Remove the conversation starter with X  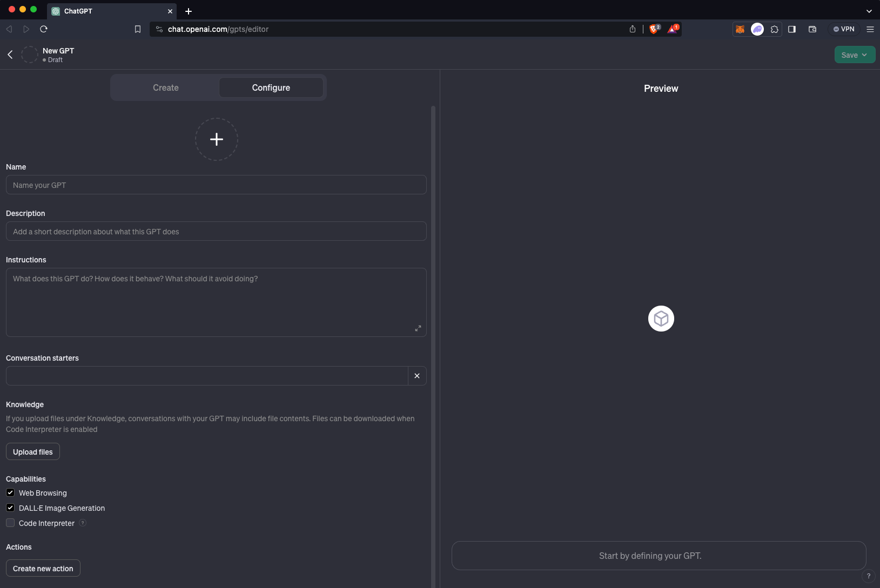click(417, 376)
